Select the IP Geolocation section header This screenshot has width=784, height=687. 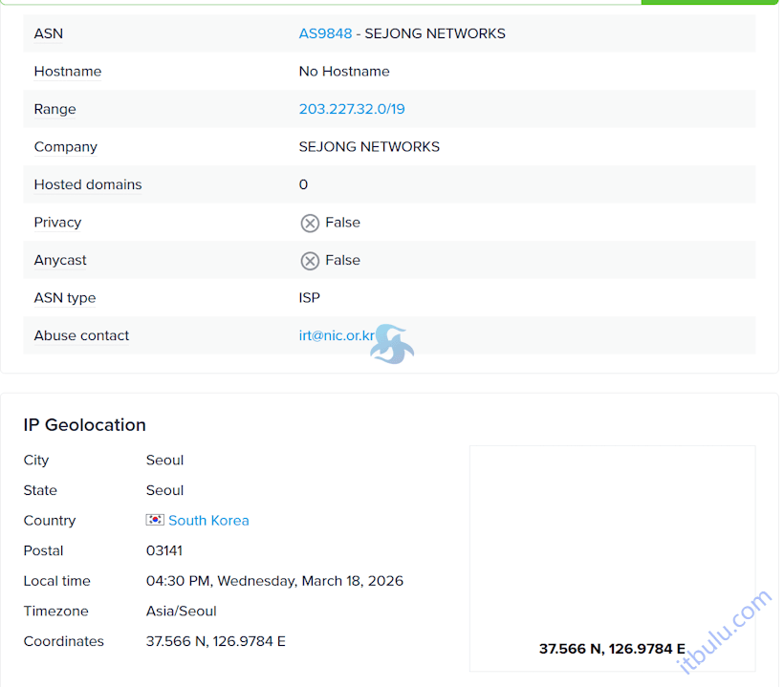click(84, 425)
